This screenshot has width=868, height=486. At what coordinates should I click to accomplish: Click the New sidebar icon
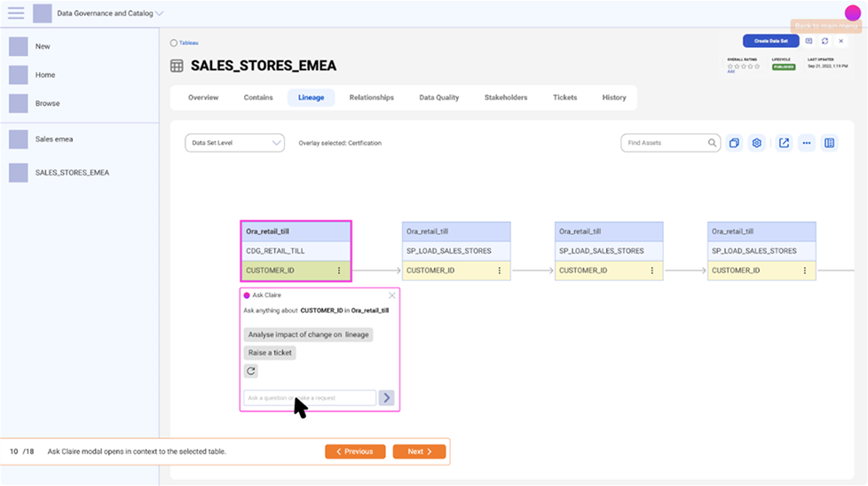coord(19,46)
